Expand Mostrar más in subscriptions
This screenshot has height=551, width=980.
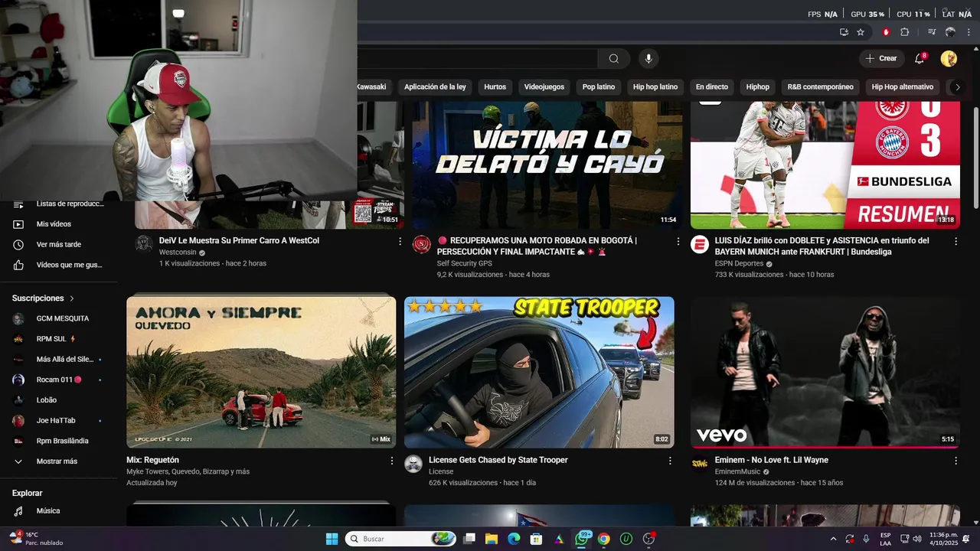[58, 461]
